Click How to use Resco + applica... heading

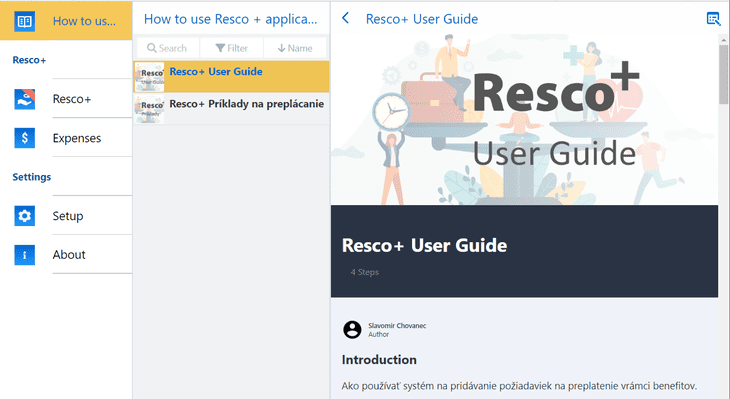click(230, 19)
